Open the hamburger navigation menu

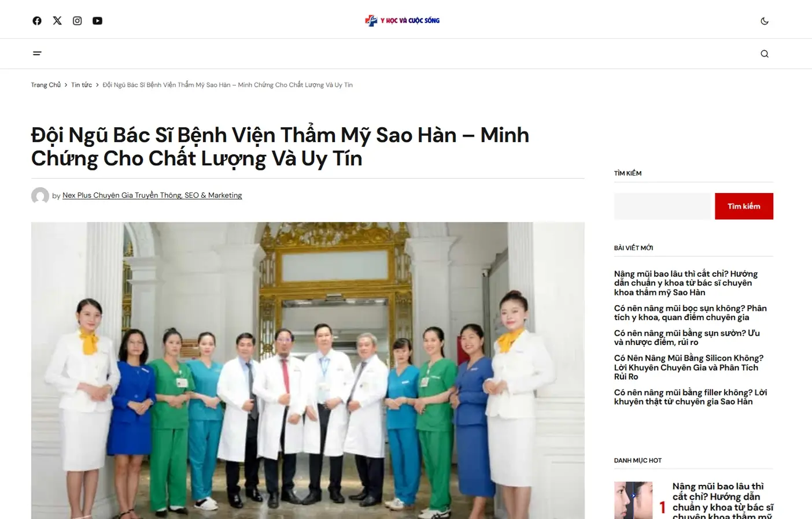point(37,53)
